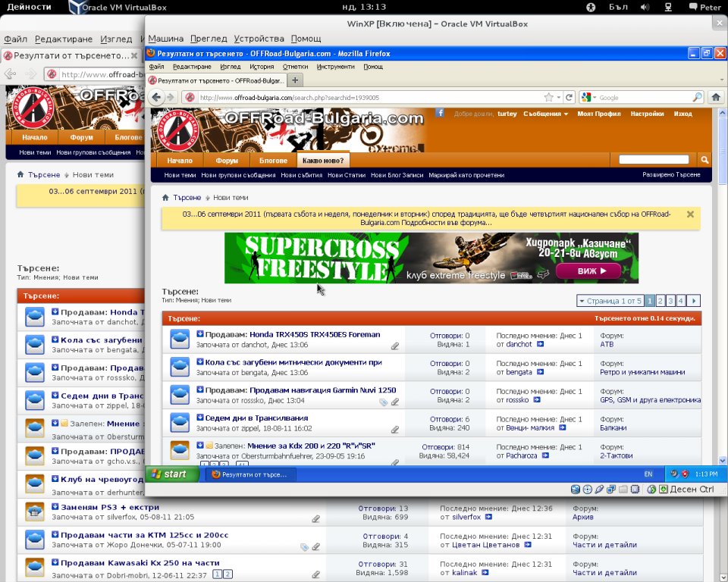Click VirtualBox optical disc status icon
This screenshot has width=728, height=582.
coord(587,490)
